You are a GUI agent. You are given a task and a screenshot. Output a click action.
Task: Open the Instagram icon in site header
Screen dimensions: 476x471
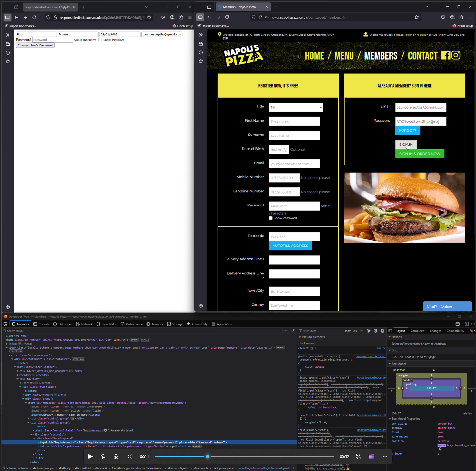coord(456,55)
